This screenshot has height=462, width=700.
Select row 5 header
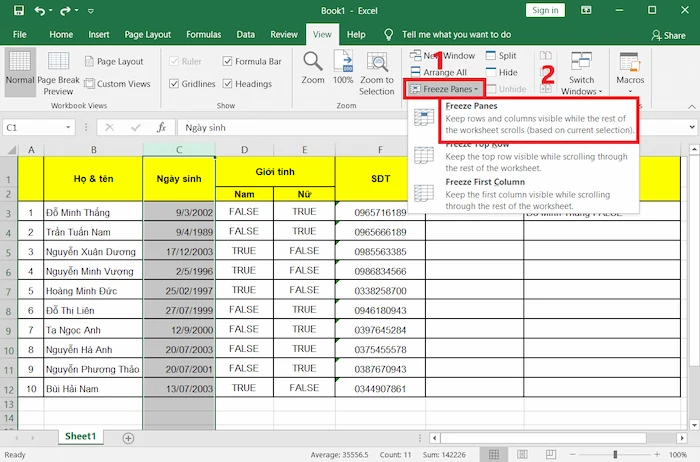pyautogui.click(x=8, y=252)
